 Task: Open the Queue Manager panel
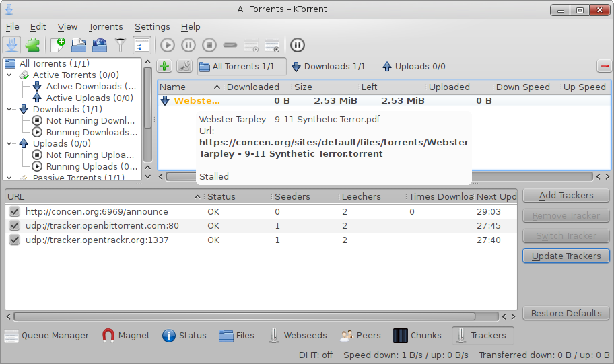46,336
